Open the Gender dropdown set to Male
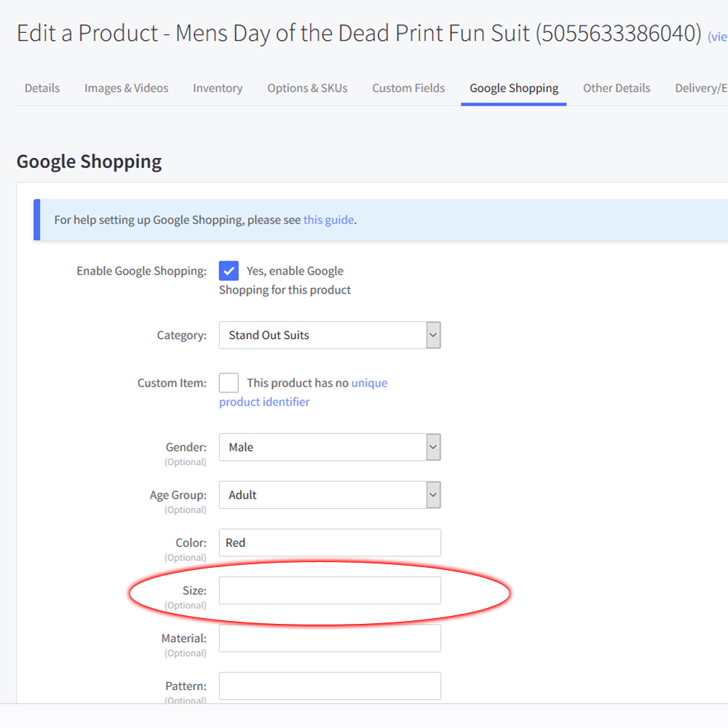The width and height of the screenshot is (728, 728). coord(330,447)
